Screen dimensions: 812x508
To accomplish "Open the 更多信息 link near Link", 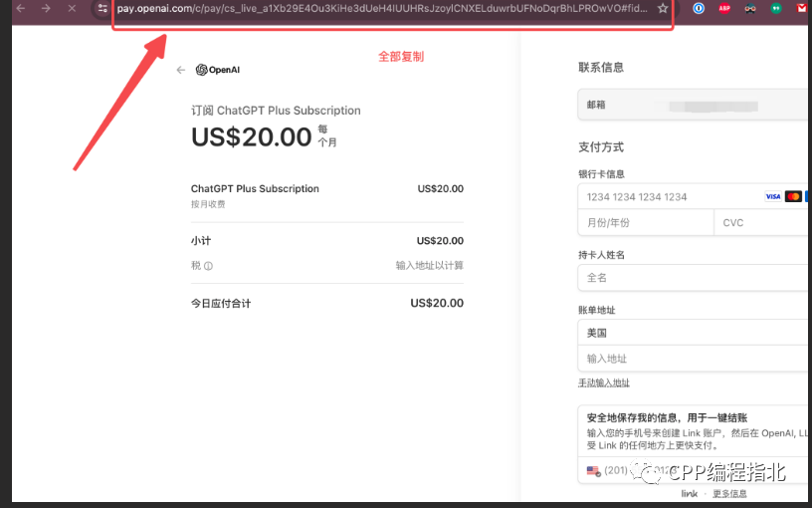I will (729, 494).
